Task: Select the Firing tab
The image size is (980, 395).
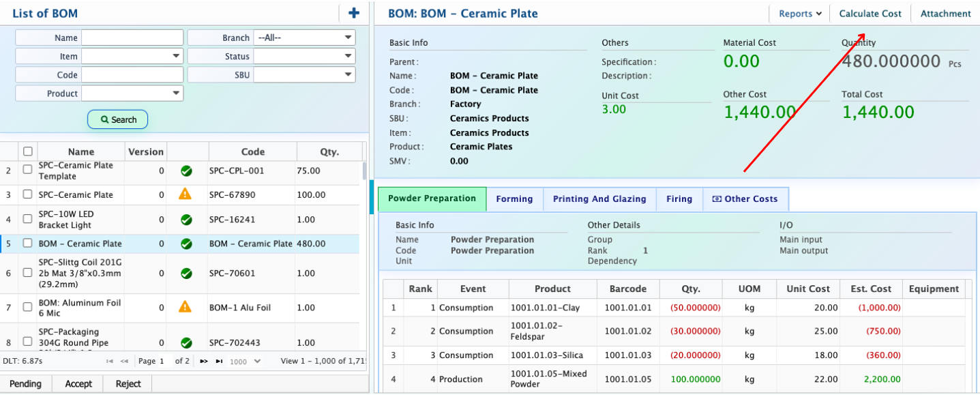Action: pos(679,199)
